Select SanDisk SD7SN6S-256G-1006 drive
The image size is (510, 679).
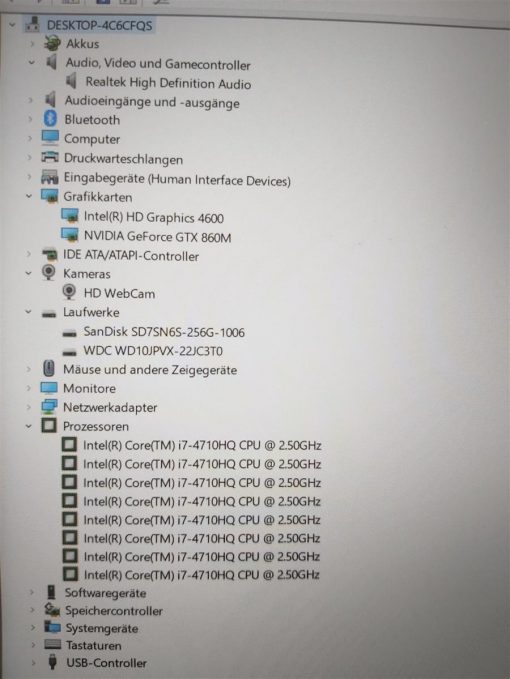point(164,332)
